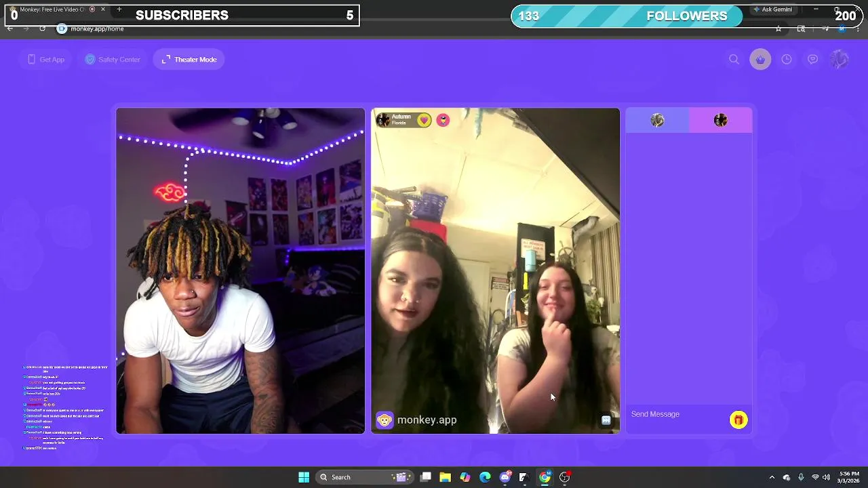This screenshot has height=488, width=868.
Task: Open Discord from the taskbar
Action: (505, 477)
